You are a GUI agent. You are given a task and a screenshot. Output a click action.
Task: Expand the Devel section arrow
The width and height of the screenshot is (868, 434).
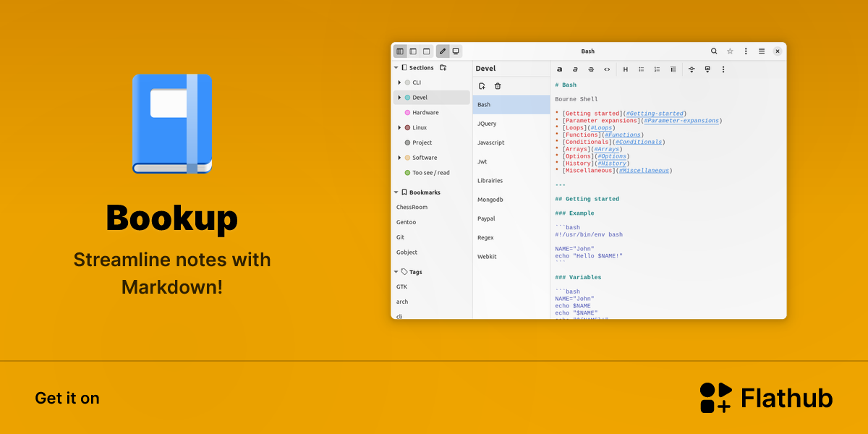tap(399, 98)
